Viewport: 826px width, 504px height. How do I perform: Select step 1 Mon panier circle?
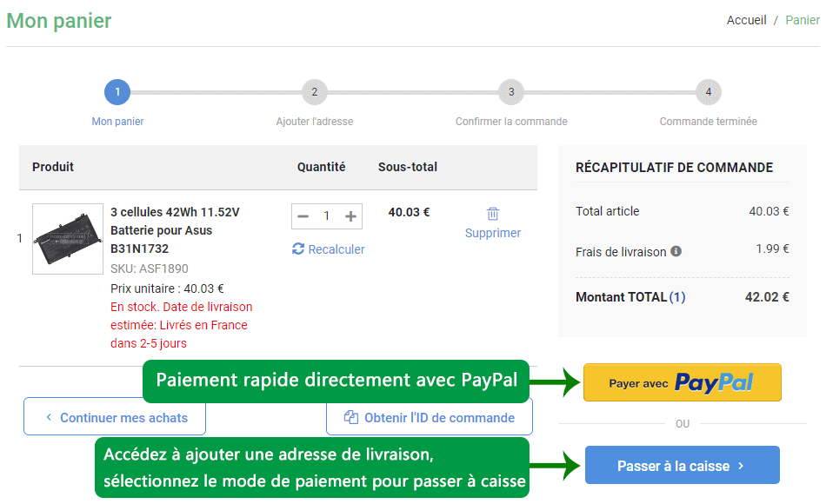click(117, 92)
